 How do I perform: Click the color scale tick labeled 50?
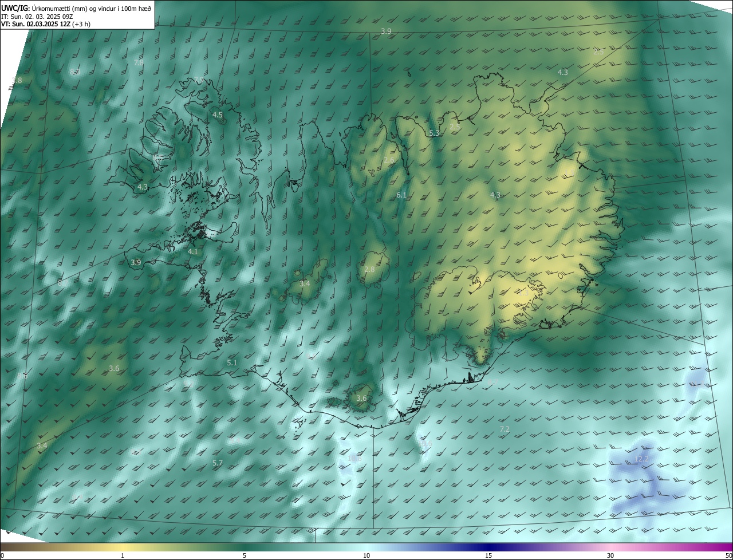[x=729, y=555]
